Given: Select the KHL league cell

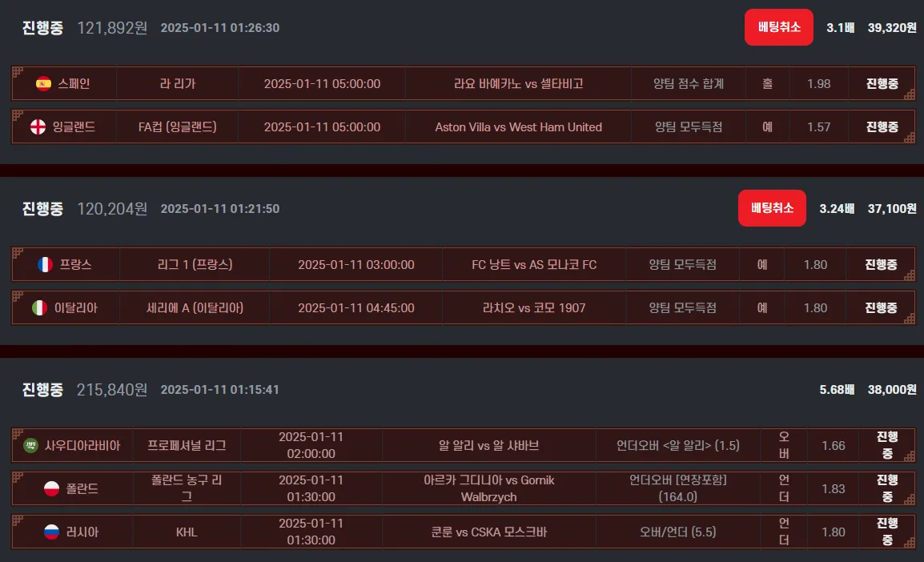Looking at the screenshot, I should [187, 532].
